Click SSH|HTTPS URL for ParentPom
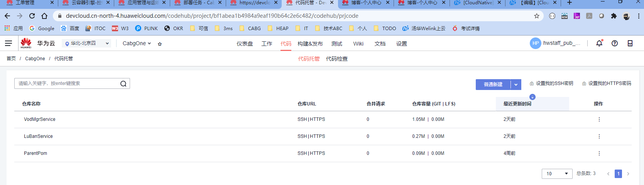Screen dimensions: 644x185 311,153
